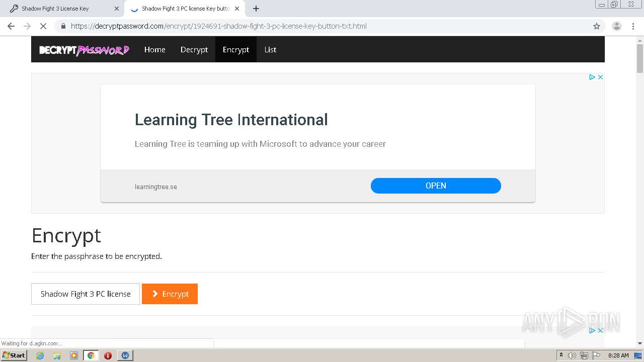Click "Enter the passphrase to be encrypted." text
Screen dimensions: 644x362
(97, 256)
